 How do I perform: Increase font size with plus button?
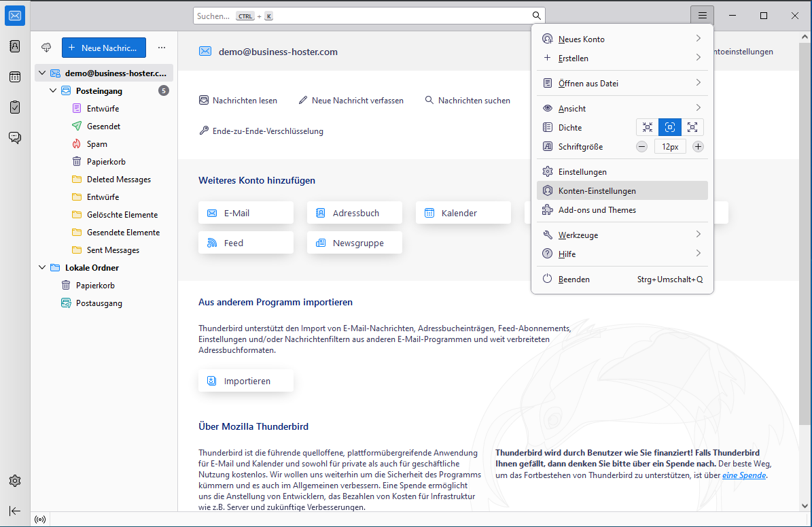tap(698, 147)
